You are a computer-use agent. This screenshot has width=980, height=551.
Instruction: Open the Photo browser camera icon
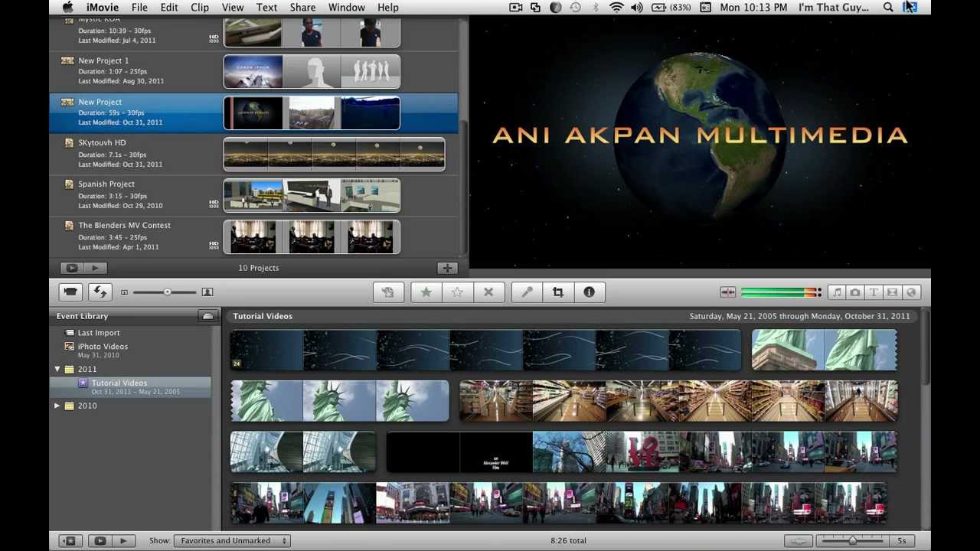[855, 292]
